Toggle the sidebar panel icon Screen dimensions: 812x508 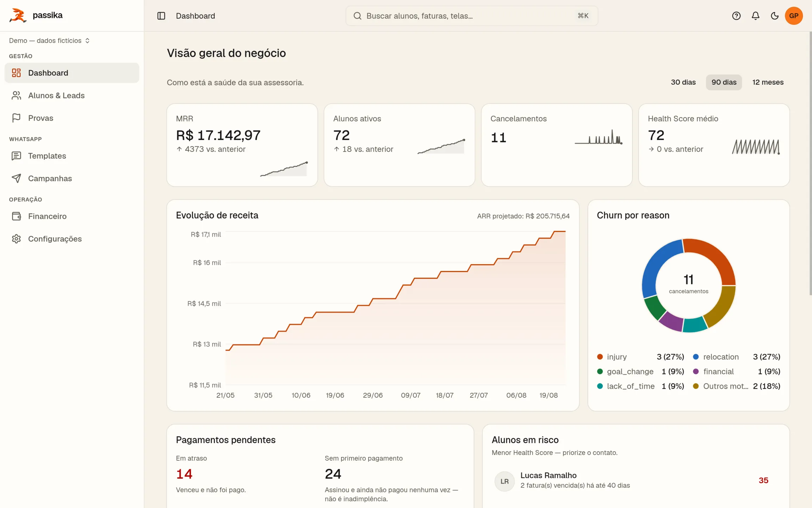coord(161,16)
